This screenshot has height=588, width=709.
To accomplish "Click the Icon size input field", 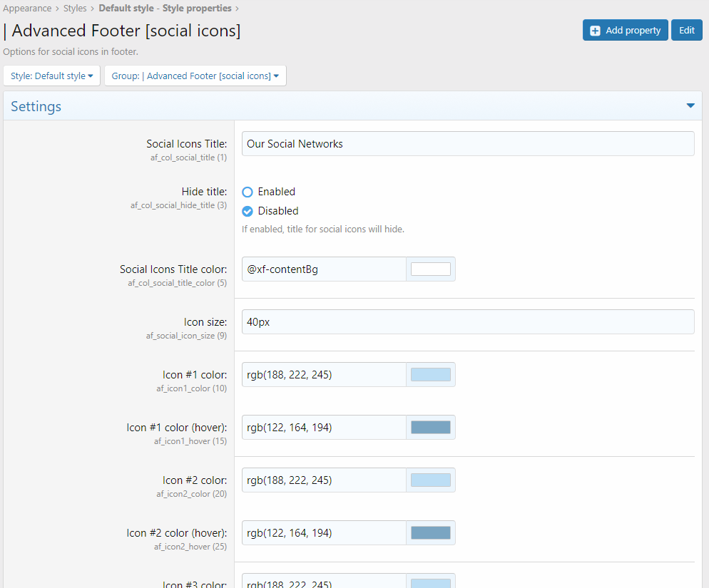I will [467, 322].
